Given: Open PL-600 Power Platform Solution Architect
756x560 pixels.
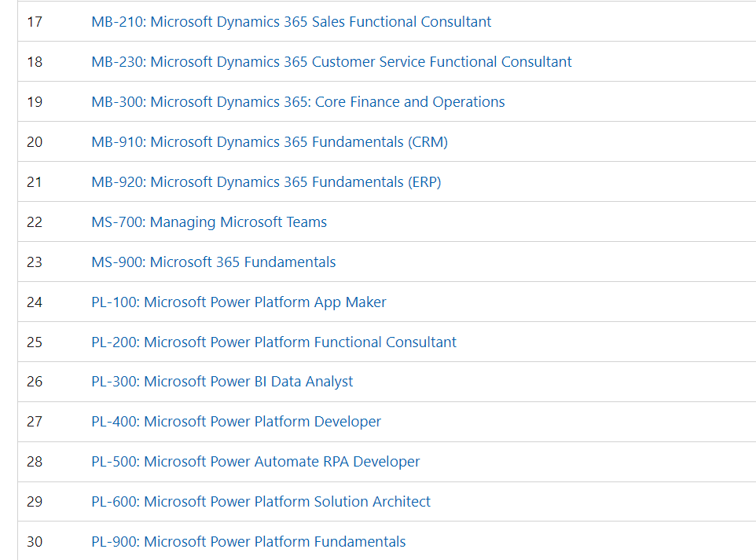Looking at the screenshot, I should 261,502.
